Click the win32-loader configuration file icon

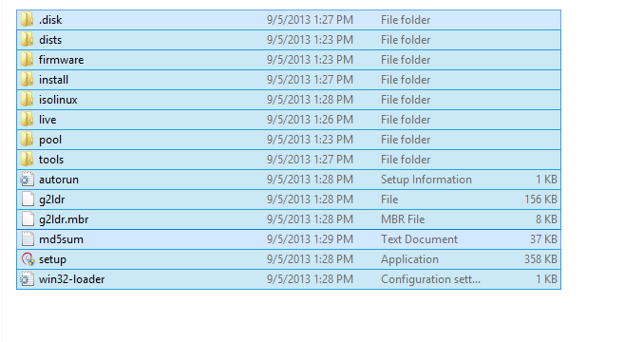(x=28, y=279)
